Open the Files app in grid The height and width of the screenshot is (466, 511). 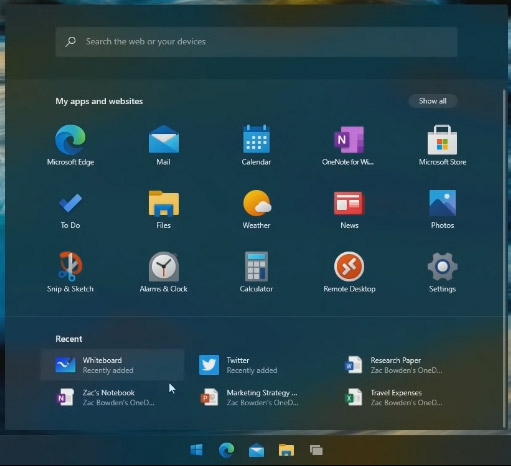pos(163,209)
